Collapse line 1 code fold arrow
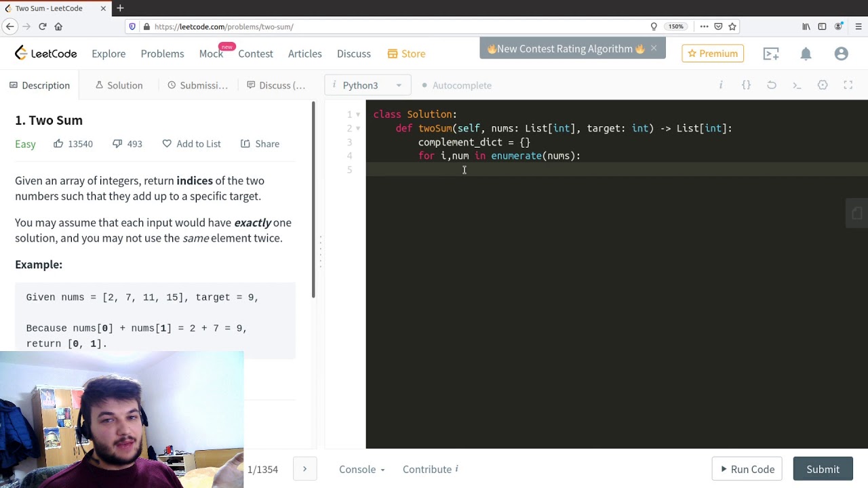Image resolution: width=868 pixels, height=488 pixels. pyautogui.click(x=357, y=115)
